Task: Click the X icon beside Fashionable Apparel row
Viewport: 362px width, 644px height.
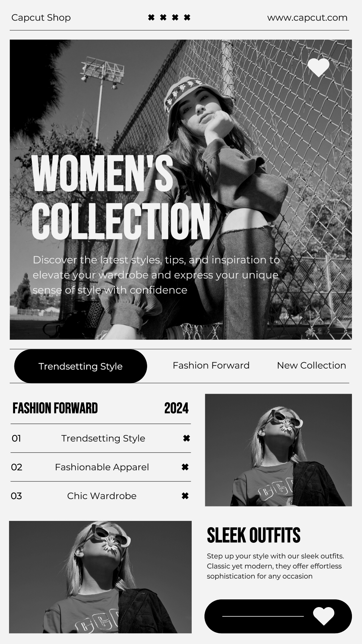Action: pos(185,467)
